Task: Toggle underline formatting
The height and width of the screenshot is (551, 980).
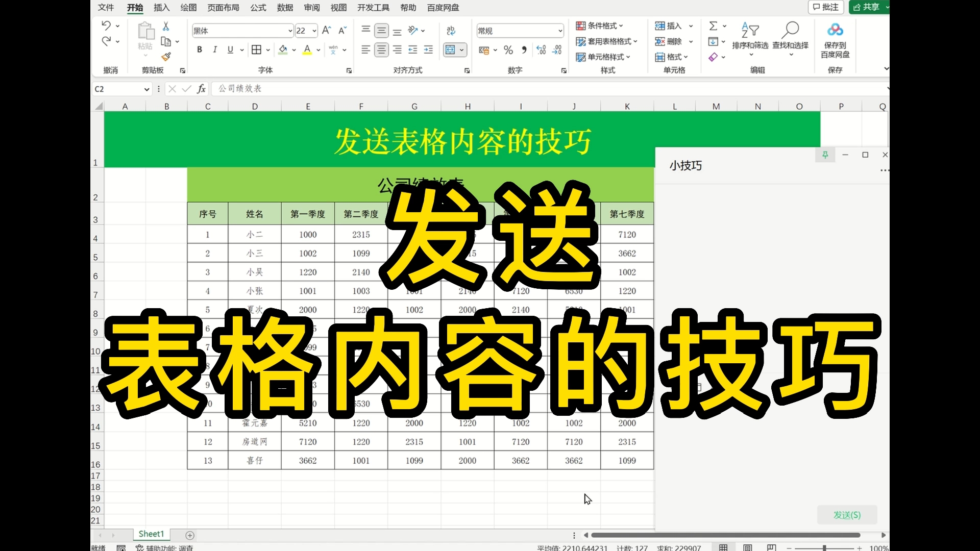Action: (230, 50)
